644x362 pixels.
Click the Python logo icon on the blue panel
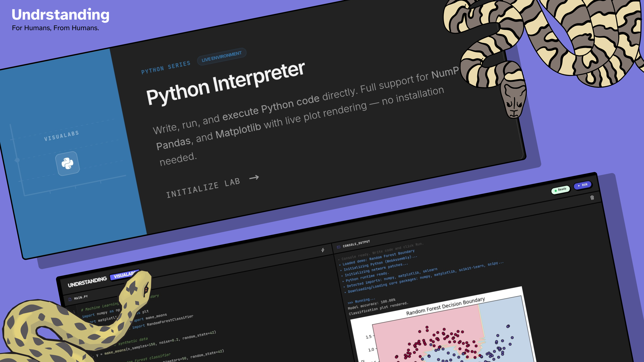[x=67, y=164]
